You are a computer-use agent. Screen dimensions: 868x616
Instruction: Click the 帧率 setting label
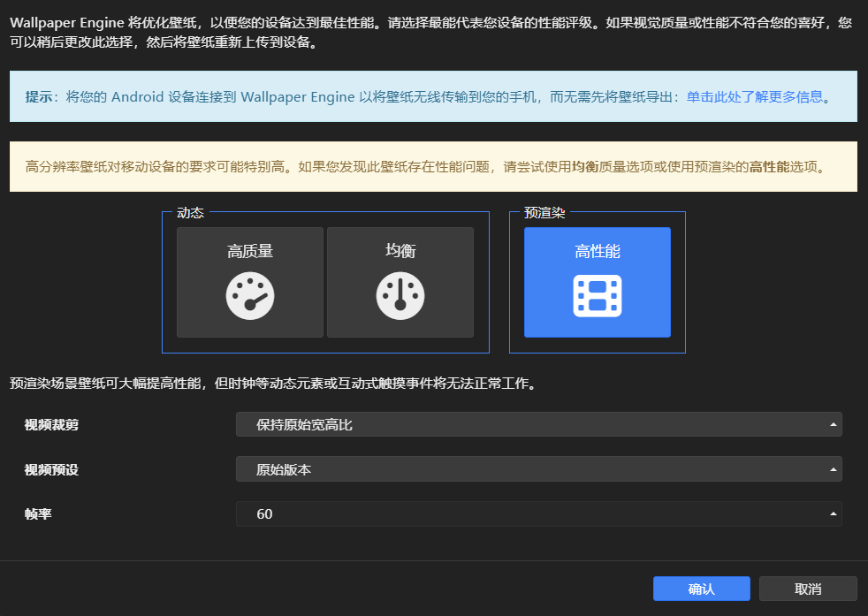38,513
